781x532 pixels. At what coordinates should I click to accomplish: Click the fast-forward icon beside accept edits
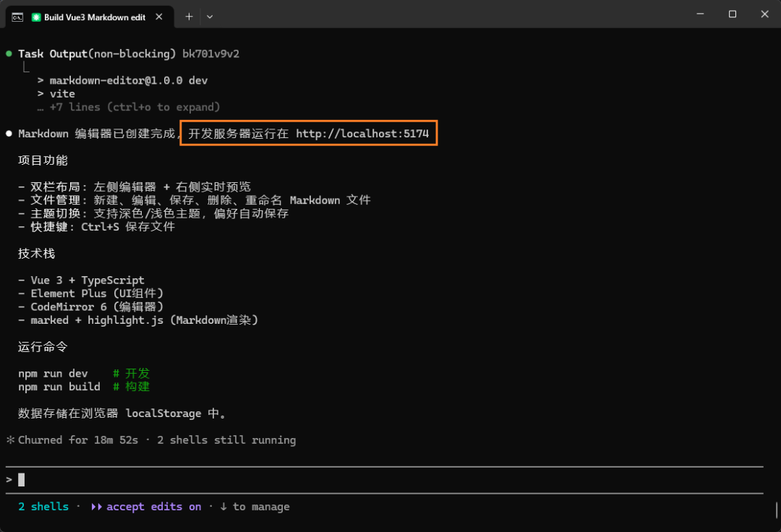pyautogui.click(x=95, y=506)
